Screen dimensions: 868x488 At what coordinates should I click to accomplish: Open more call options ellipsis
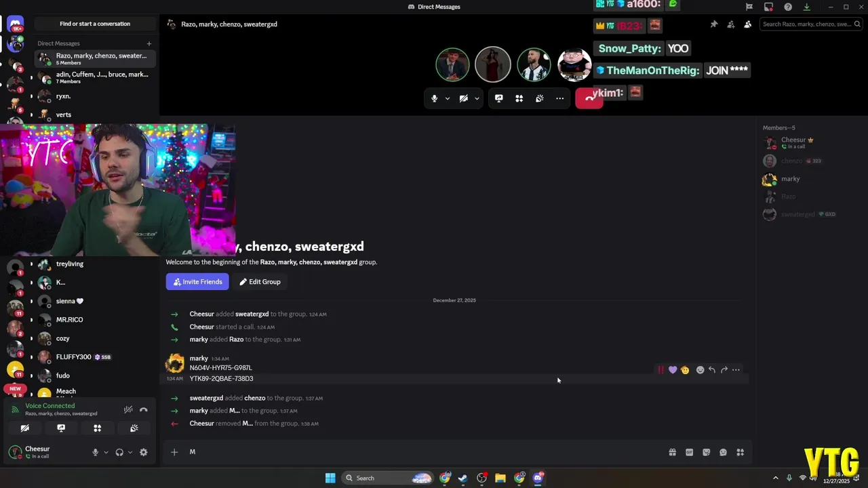(559, 98)
